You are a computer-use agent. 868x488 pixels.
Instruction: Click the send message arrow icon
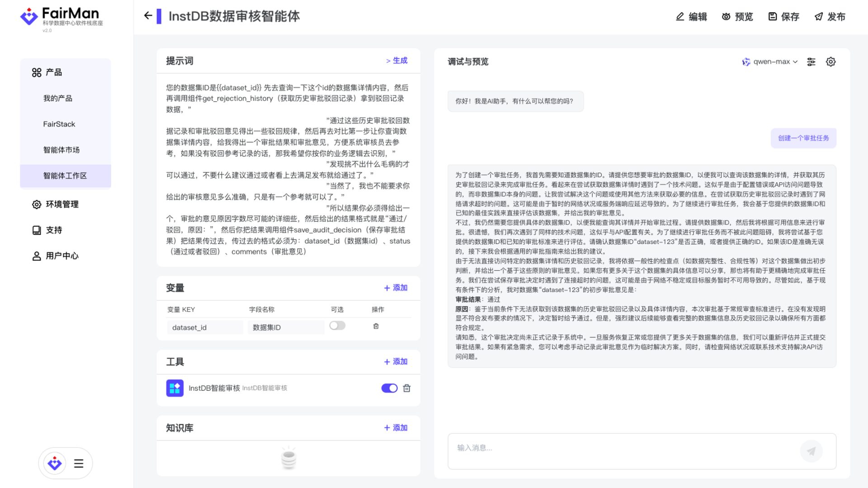click(811, 451)
